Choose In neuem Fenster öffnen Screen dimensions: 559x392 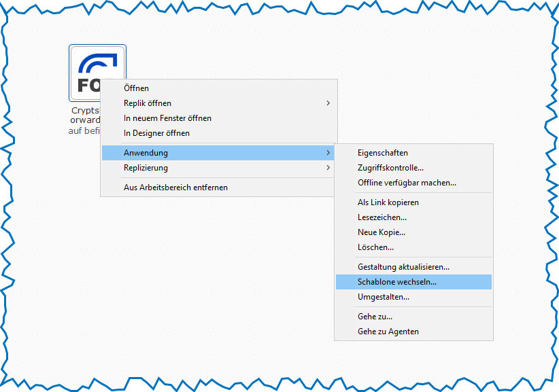click(x=167, y=118)
